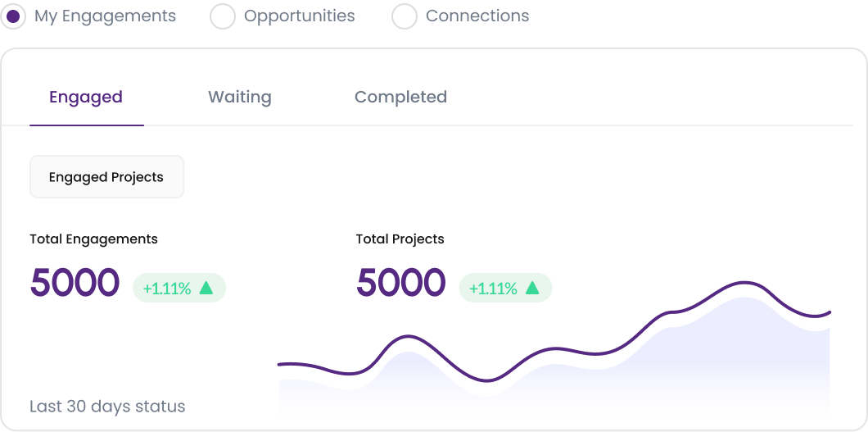
Task: Click the 5000 value under Total Projects
Action: [x=401, y=284]
